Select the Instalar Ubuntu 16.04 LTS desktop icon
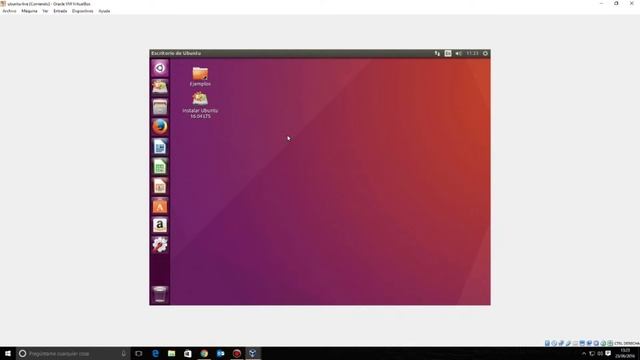The image size is (640, 360). click(x=200, y=105)
